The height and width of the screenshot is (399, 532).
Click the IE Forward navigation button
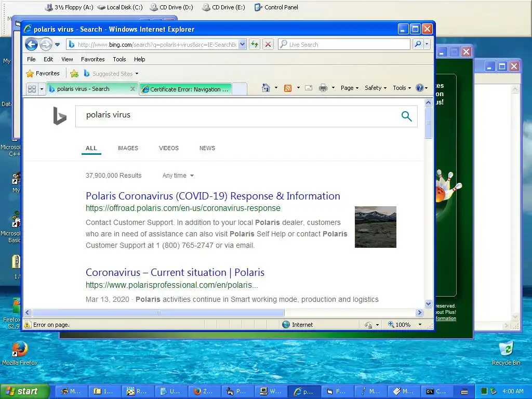46,44
